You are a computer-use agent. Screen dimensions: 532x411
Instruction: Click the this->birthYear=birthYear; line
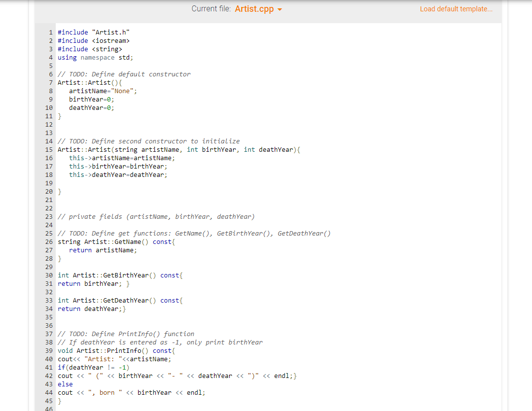tap(118, 167)
